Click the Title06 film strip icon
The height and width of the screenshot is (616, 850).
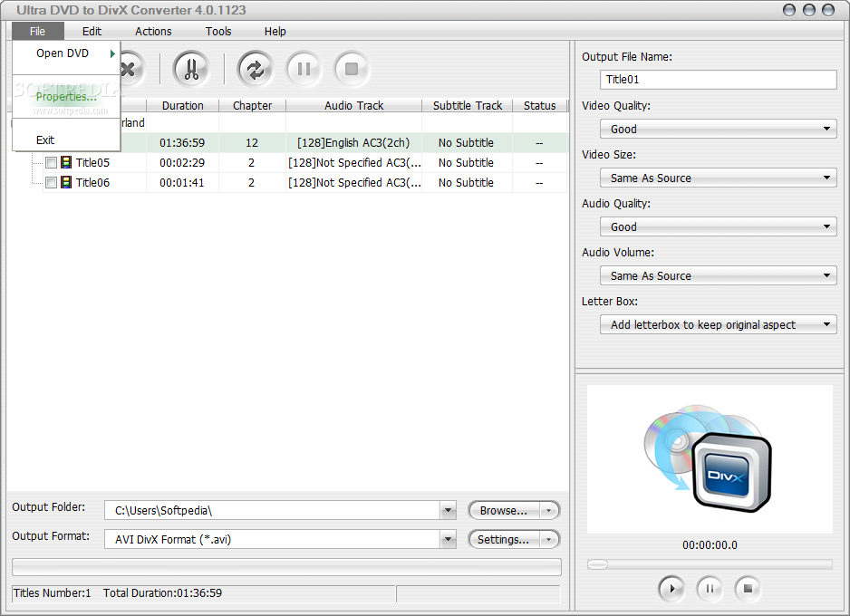66,182
